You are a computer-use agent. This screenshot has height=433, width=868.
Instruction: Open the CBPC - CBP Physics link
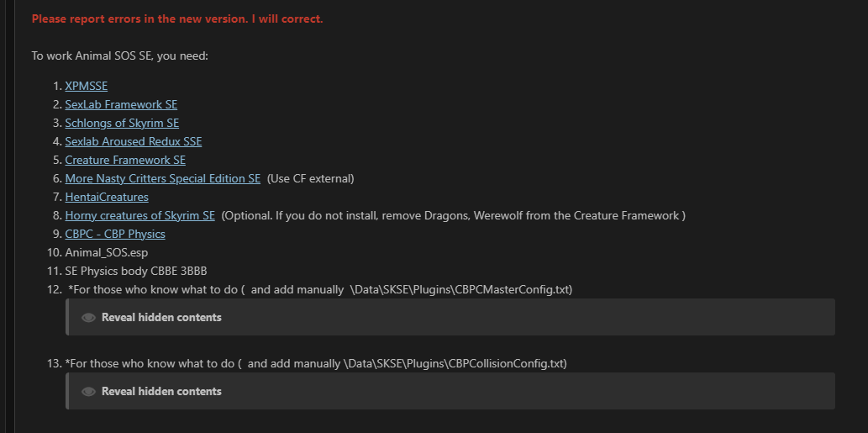coord(115,234)
